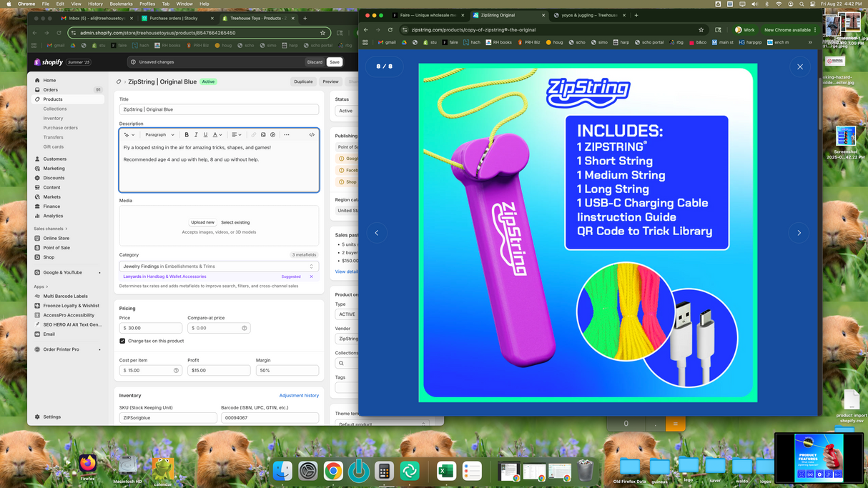The width and height of the screenshot is (868, 488).
Task: Insert a link in the description editor
Action: (x=253, y=134)
